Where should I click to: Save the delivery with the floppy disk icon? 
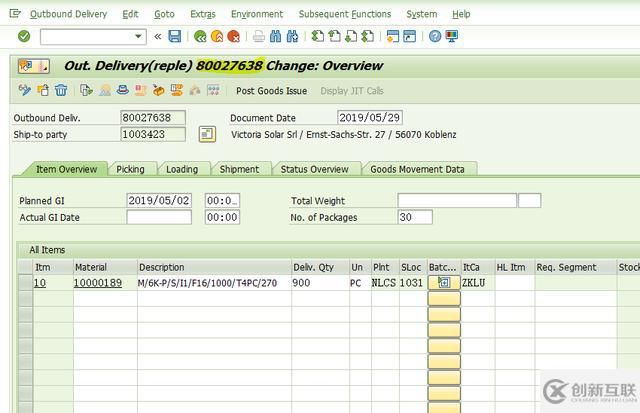[175, 37]
